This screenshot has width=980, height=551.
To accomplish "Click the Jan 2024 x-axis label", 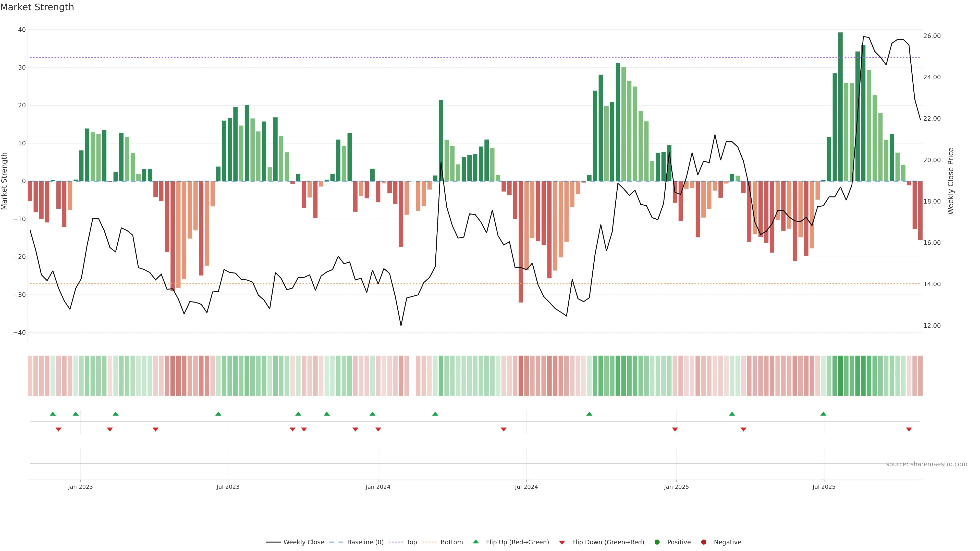I will [x=378, y=487].
